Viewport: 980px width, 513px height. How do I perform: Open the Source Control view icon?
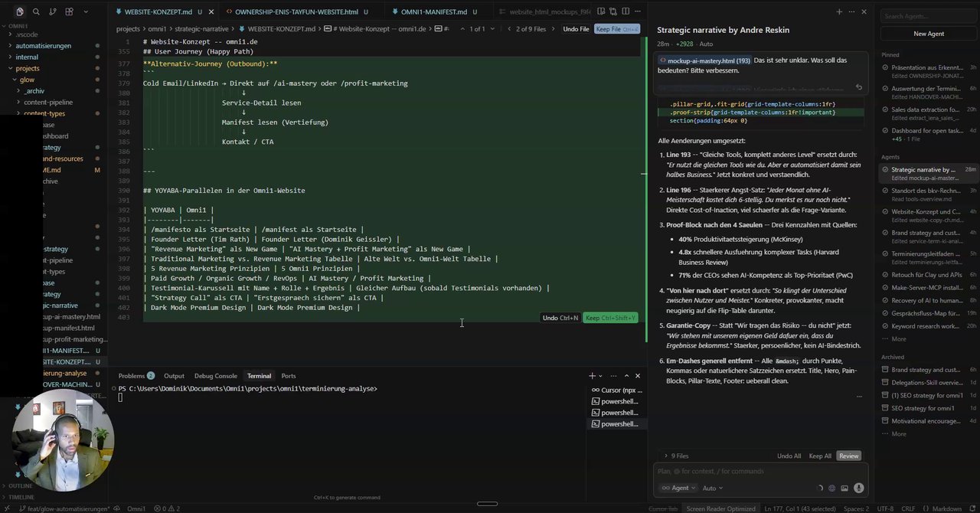(x=53, y=11)
